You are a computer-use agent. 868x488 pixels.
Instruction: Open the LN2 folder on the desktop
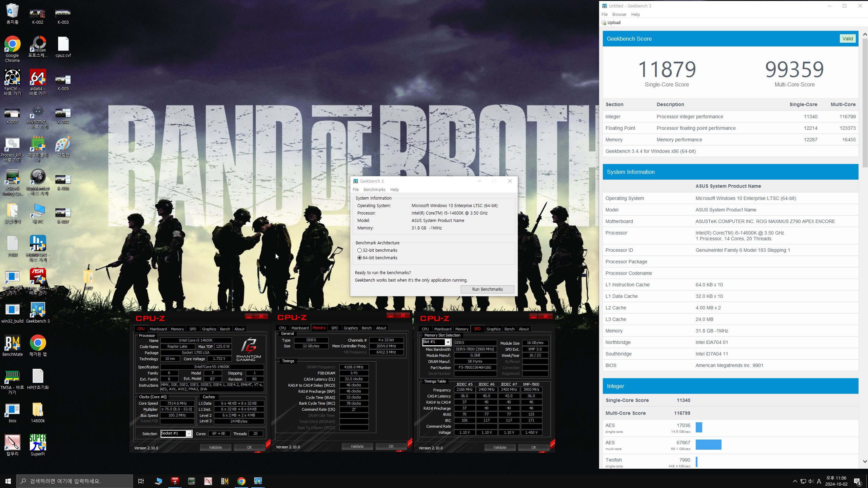(88, 280)
